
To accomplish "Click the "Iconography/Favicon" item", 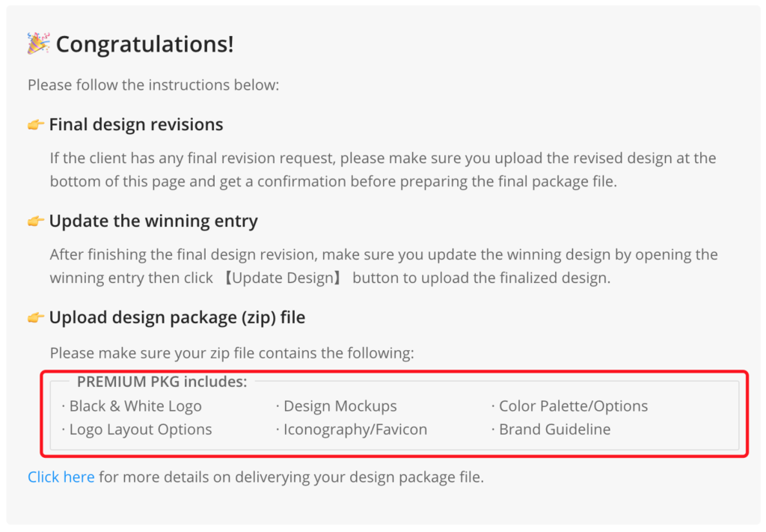I will pos(355,429).
